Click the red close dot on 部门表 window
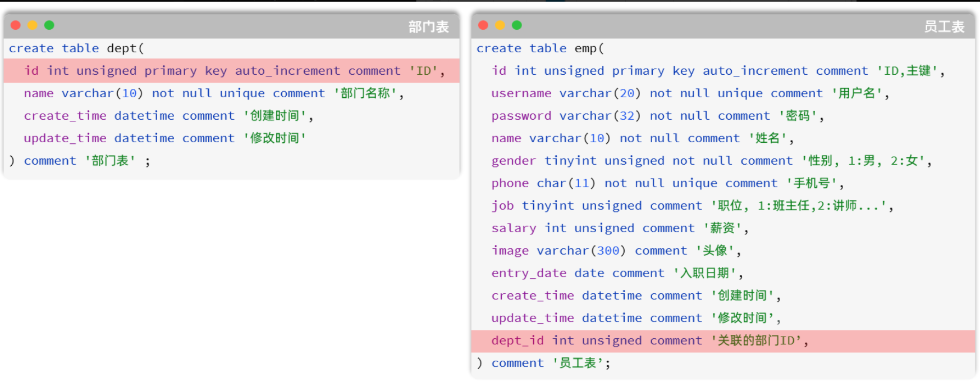980x381 pixels. 16,25
